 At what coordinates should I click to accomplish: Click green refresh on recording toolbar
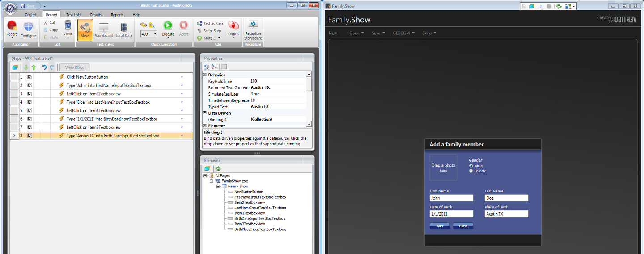tap(559, 6)
